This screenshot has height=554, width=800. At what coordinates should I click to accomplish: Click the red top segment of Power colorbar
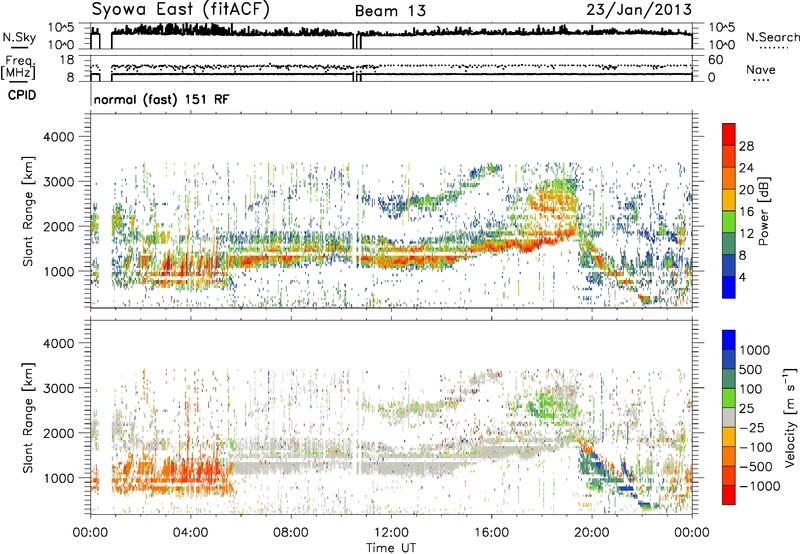[x=729, y=135]
